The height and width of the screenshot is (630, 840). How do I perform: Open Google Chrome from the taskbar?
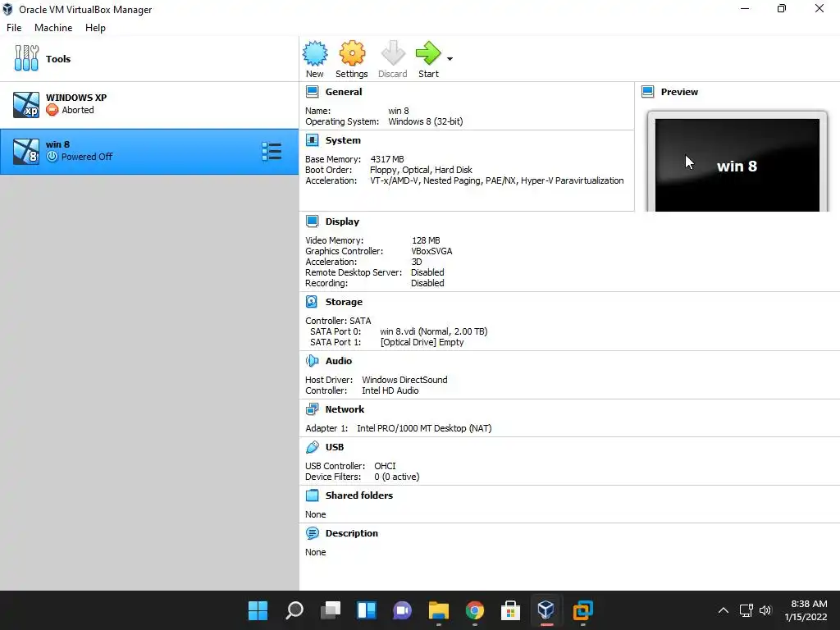click(x=475, y=610)
